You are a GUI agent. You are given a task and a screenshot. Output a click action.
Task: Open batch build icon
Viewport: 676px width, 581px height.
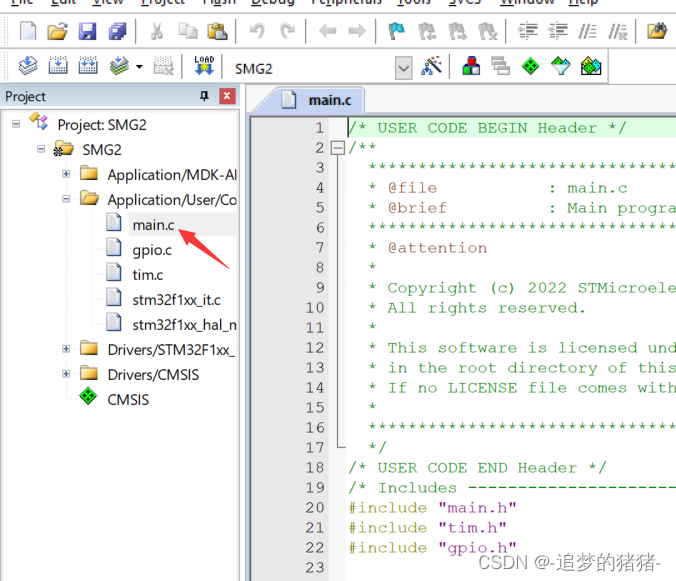[119, 66]
